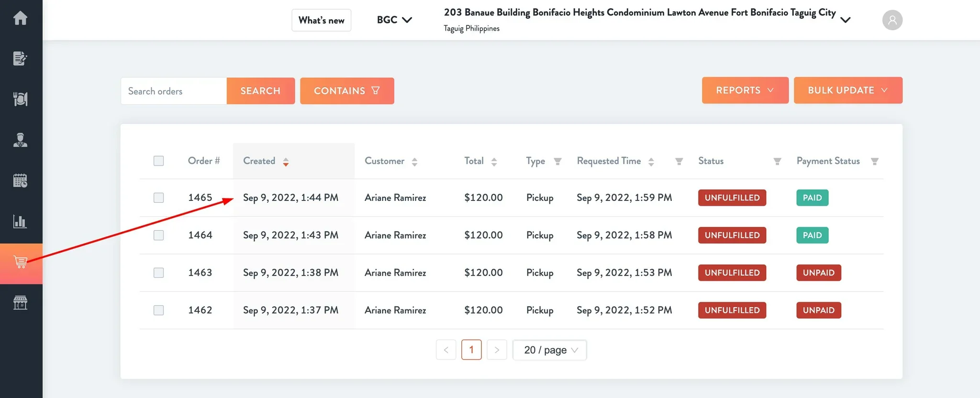Viewport: 980px width, 398px height.
Task: Go to next page arrow
Action: click(497, 350)
